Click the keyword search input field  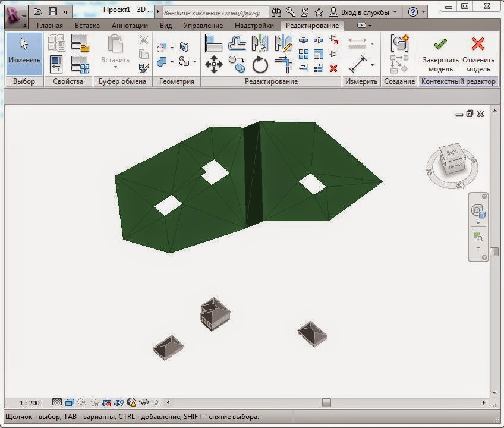(x=215, y=13)
